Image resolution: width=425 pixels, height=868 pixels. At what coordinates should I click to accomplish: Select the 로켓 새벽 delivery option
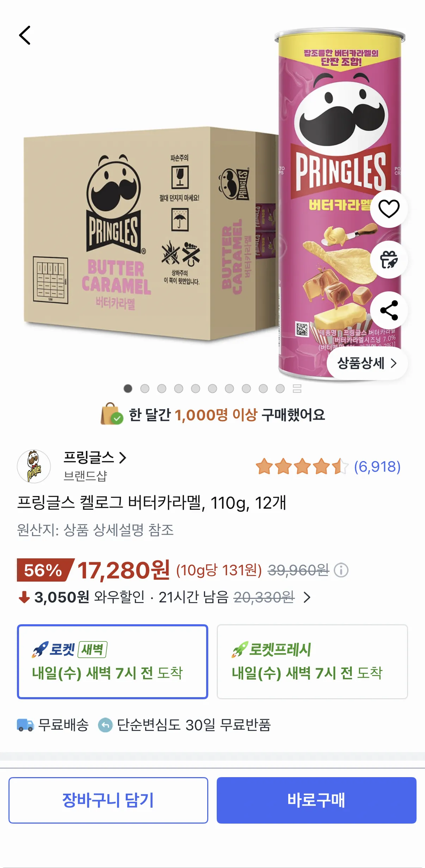(112, 661)
